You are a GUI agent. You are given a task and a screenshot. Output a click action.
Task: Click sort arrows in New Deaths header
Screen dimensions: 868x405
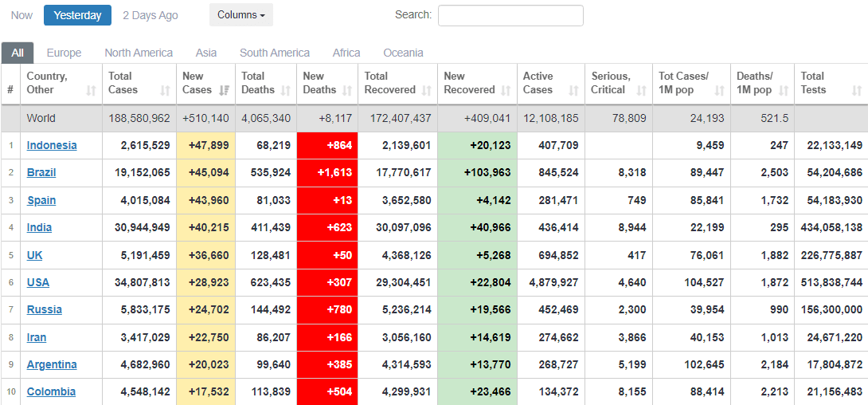(x=347, y=90)
